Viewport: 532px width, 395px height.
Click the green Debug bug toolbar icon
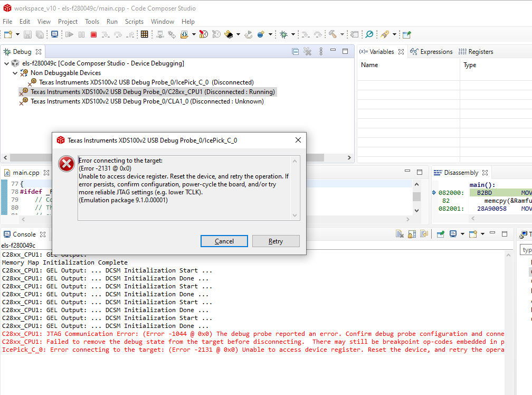point(283,34)
